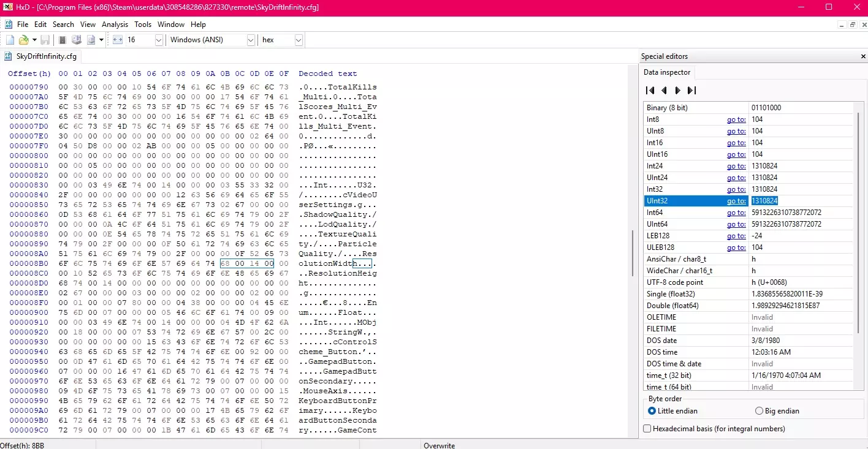Click the hex editor vertical scrollbar thumb
Image resolution: width=868 pixels, height=449 pixels.
pyautogui.click(x=633, y=253)
